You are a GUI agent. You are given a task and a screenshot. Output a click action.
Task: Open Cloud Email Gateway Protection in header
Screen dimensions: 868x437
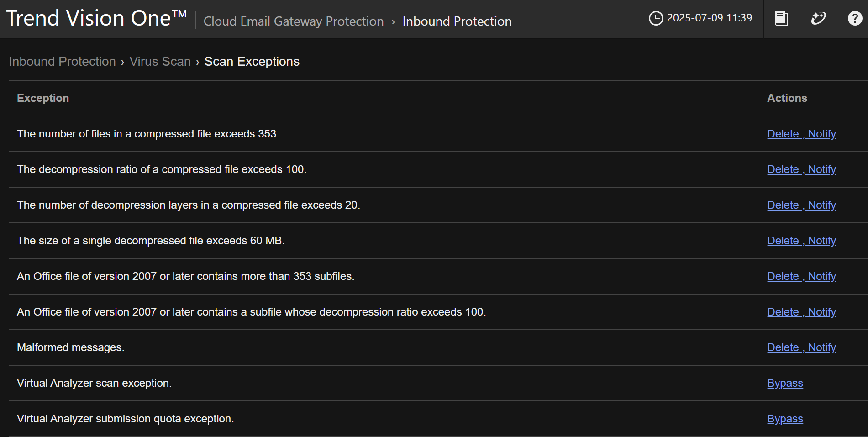pyautogui.click(x=293, y=21)
